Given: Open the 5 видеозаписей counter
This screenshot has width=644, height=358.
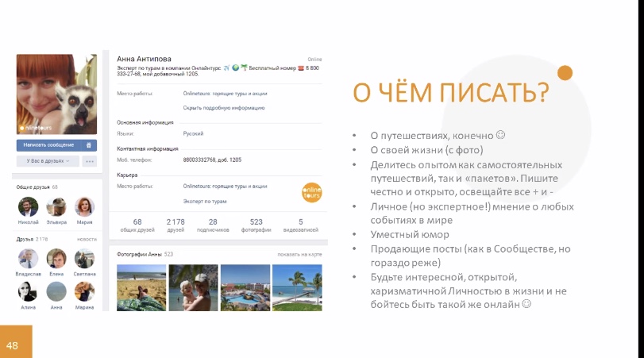Looking at the screenshot, I should (x=300, y=225).
